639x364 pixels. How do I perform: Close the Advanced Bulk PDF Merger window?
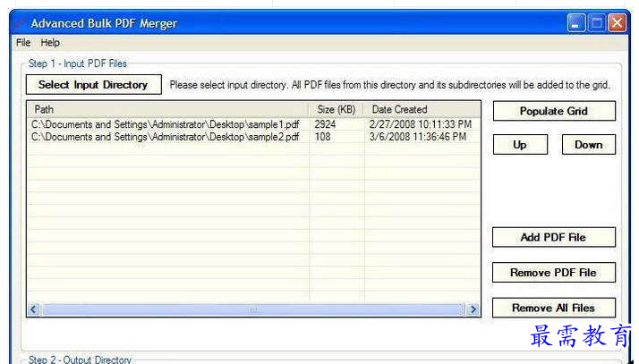(617, 23)
